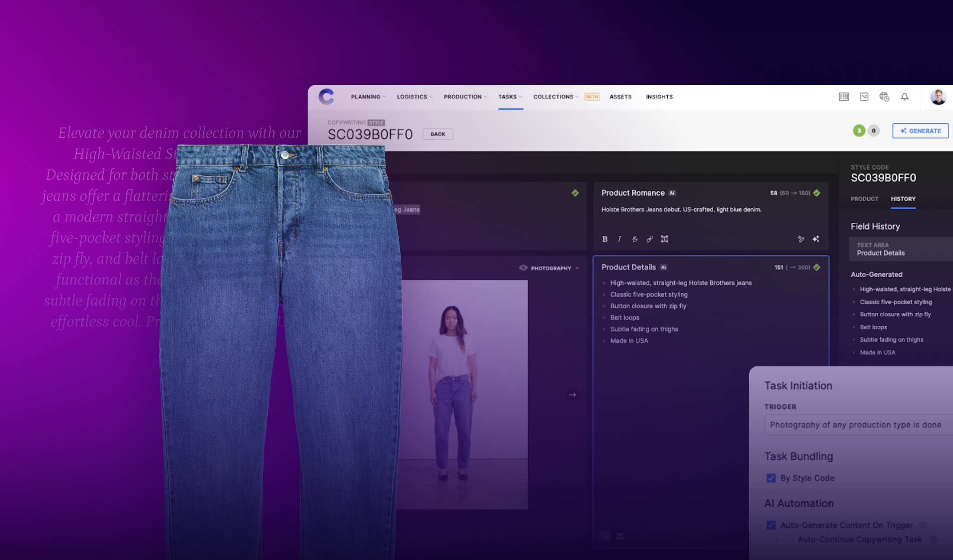The image size is (953, 560).
Task: Click the 'Made in USA' bullet in Product Details
Action: (629, 341)
